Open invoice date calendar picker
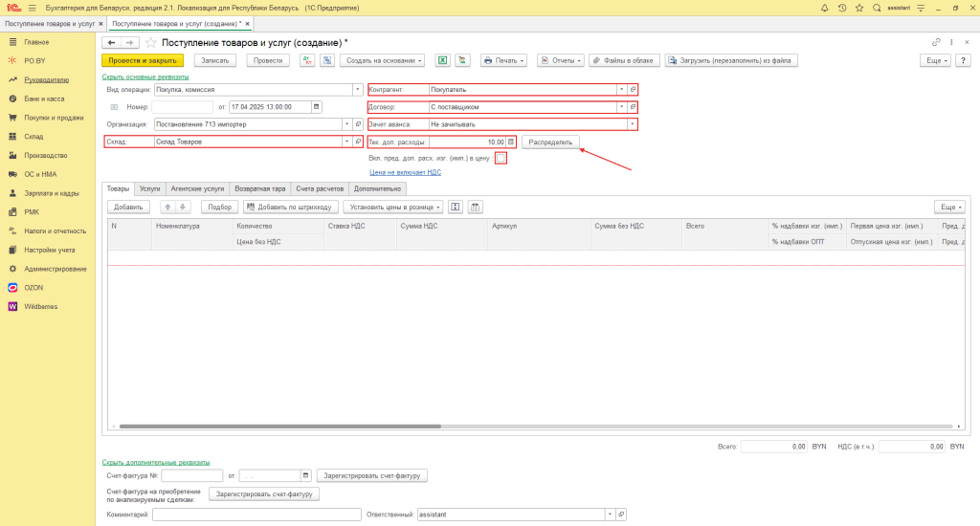The height and width of the screenshot is (526, 980). (x=305, y=475)
